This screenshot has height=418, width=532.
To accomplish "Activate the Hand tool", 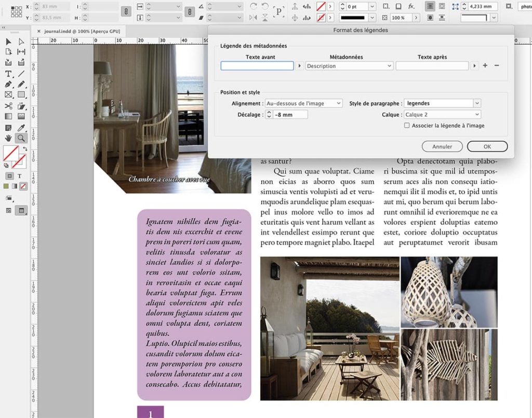I will (8, 138).
